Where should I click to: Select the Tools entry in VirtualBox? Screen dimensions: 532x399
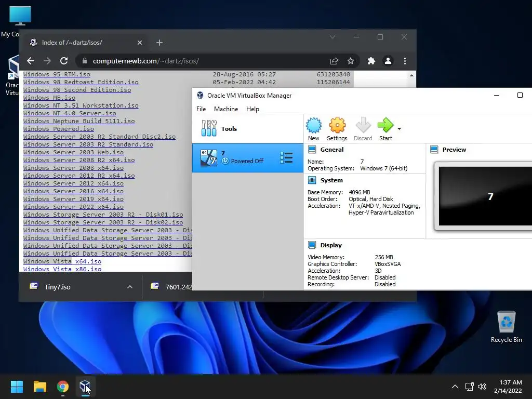248,129
